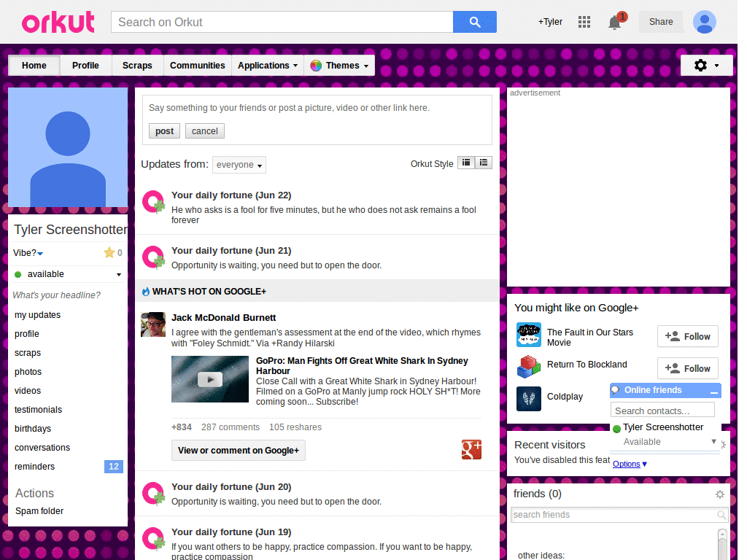Follow Return To Blockland
Screen dimensions: 747x560
(x=687, y=368)
